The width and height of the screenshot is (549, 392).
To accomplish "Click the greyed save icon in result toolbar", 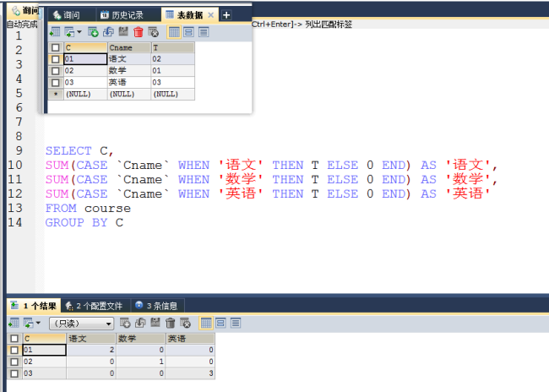I will [155, 323].
